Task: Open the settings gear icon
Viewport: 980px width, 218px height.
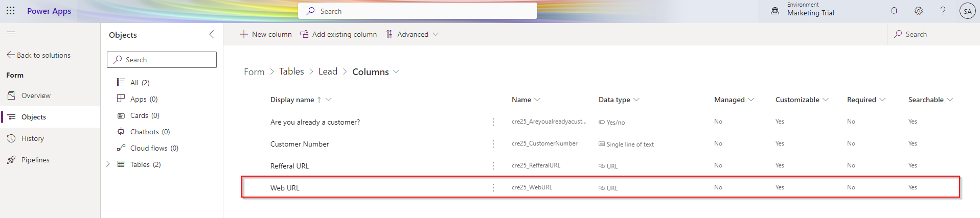Action: [919, 11]
